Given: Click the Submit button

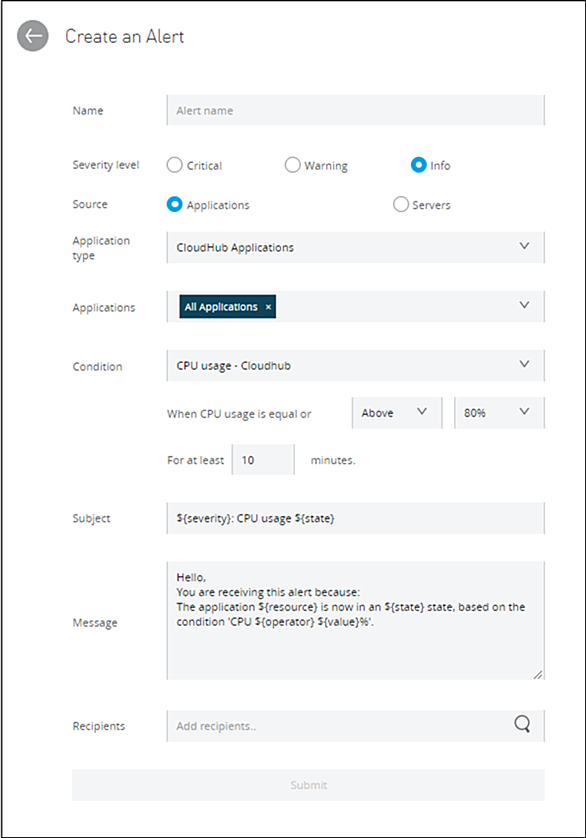Looking at the screenshot, I should click(x=309, y=785).
